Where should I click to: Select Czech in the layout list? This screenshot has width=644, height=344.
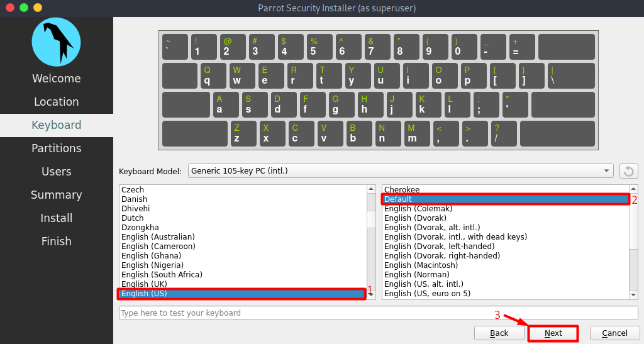click(243, 190)
